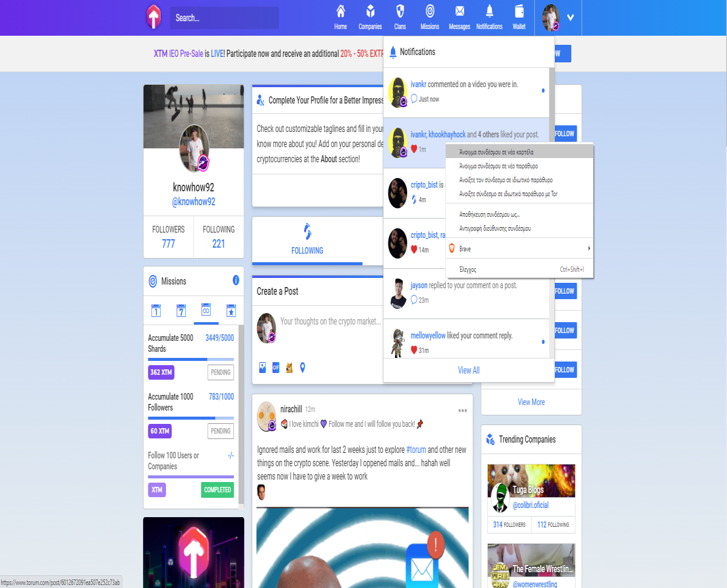Click the profile avatar in the header
Image resolution: width=727 pixels, height=588 pixels.
(551, 18)
